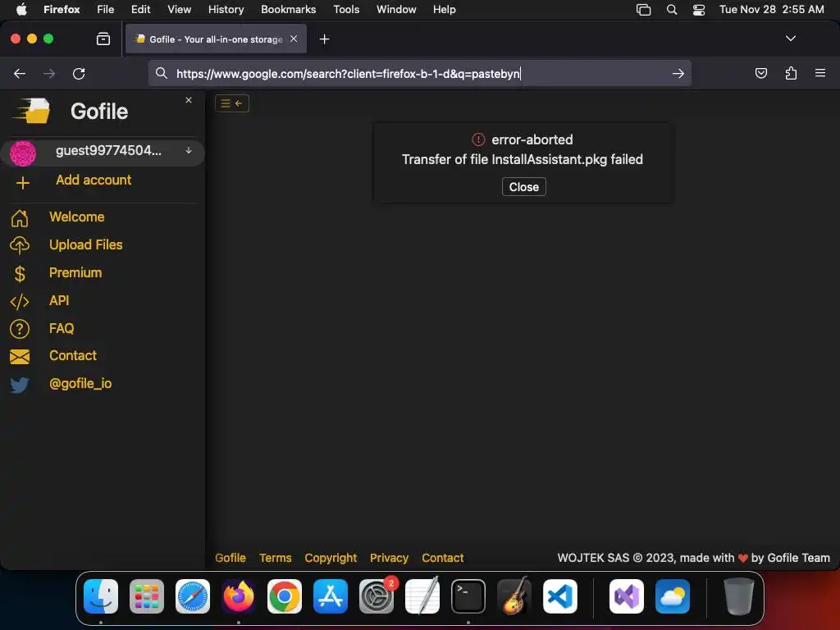Open Visual Studio Code from the Dock
This screenshot has height=630, width=840.
(559, 596)
